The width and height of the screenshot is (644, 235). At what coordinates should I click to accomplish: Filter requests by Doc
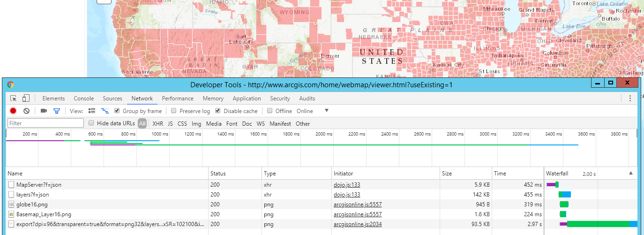pos(247,124)
